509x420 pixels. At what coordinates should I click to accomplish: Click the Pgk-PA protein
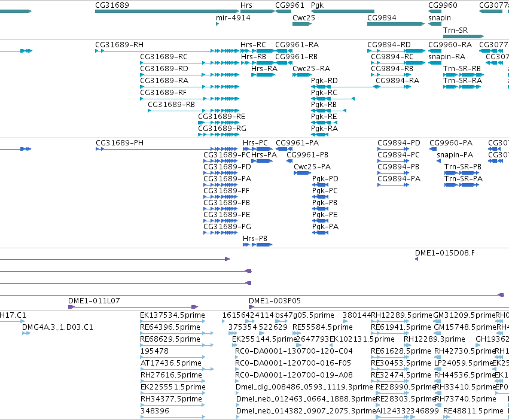click(320, 233)
